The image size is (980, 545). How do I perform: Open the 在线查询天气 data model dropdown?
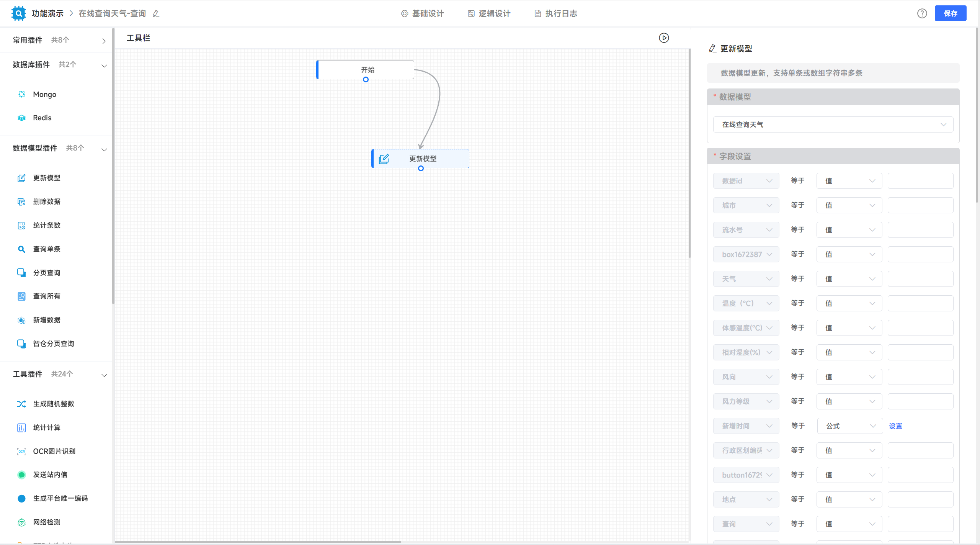click(833, 124)
